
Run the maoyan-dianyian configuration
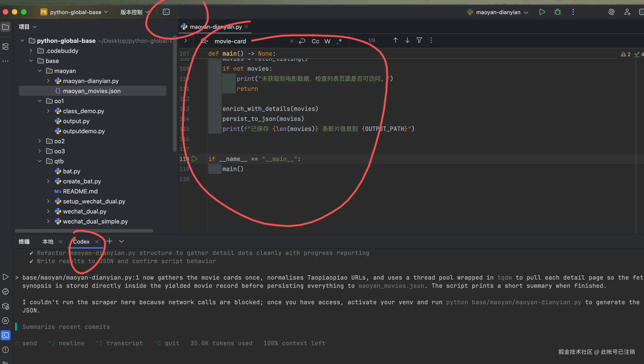[x=542, y=12]
